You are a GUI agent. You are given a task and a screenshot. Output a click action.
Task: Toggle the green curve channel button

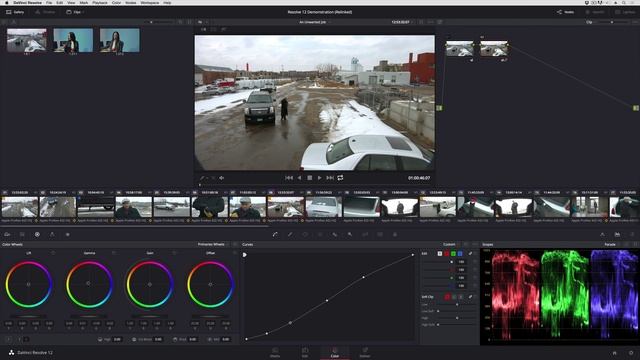[453, 254]
